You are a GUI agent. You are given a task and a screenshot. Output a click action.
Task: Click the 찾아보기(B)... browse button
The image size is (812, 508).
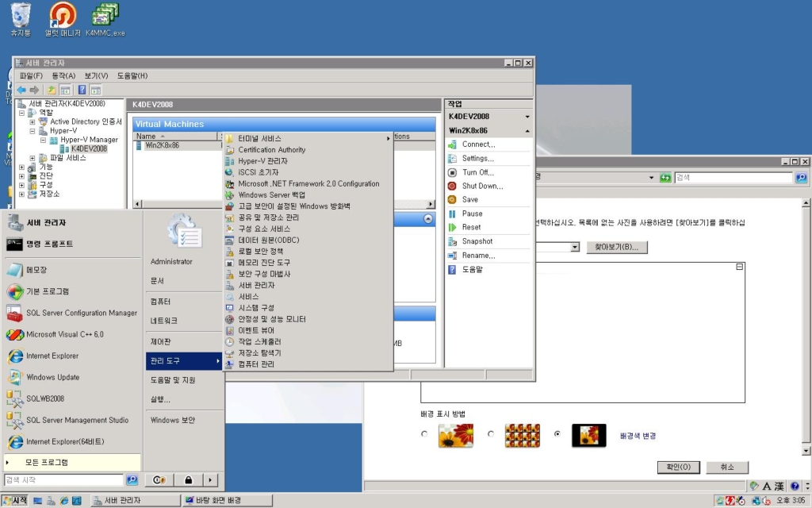[617, 248]
